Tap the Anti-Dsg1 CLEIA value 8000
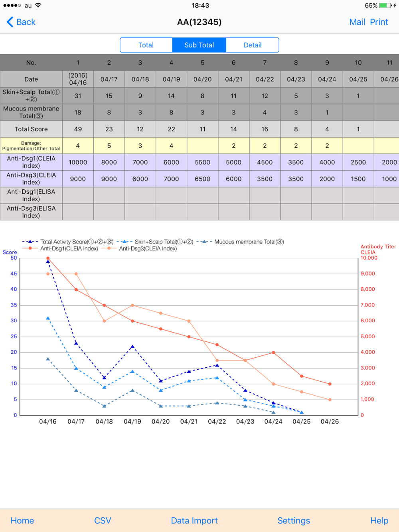 point(109,162)
